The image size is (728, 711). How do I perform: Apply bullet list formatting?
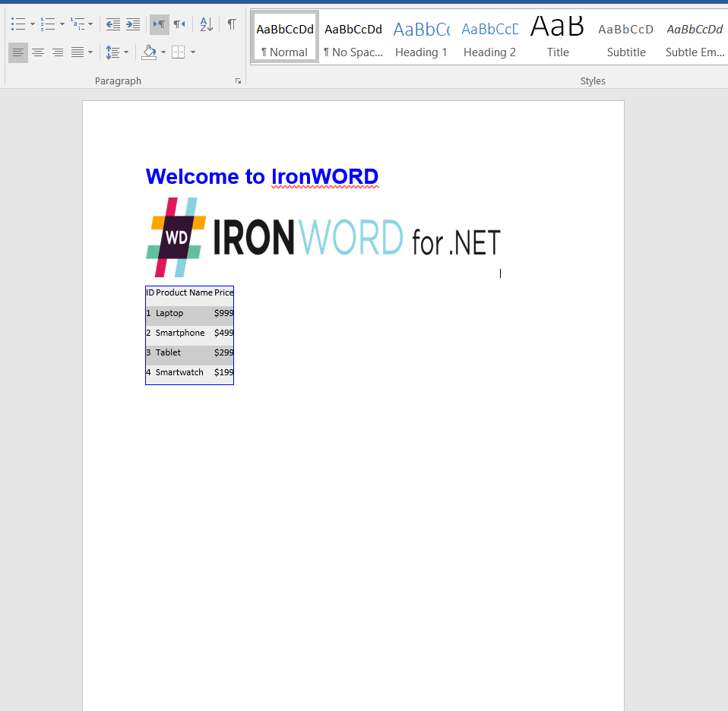click(18, 24)
